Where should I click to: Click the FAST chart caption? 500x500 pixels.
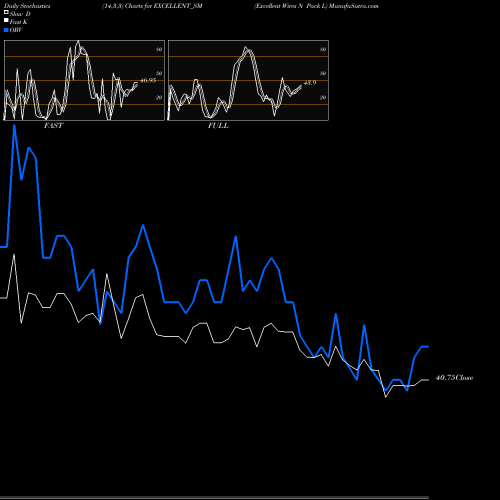pyautogui.click(x=53, y=126)
